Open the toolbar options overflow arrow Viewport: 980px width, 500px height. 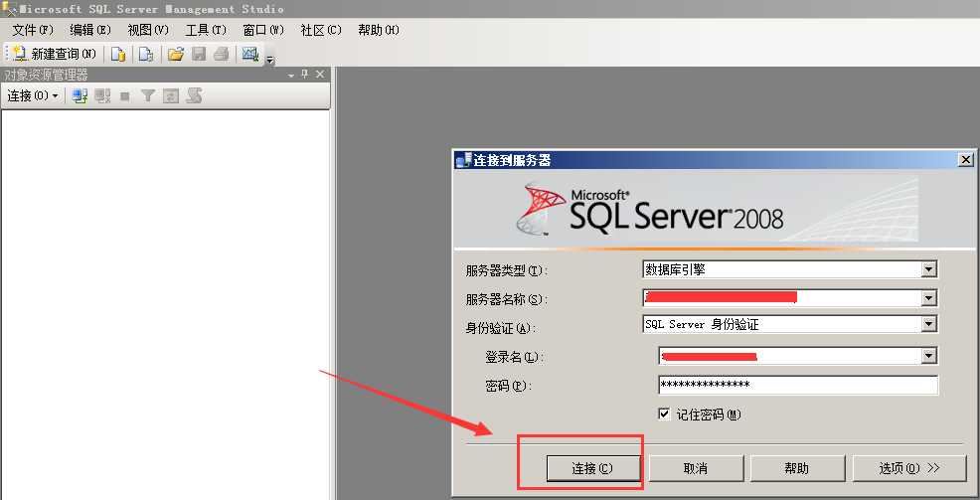click(x=270, y=60)
